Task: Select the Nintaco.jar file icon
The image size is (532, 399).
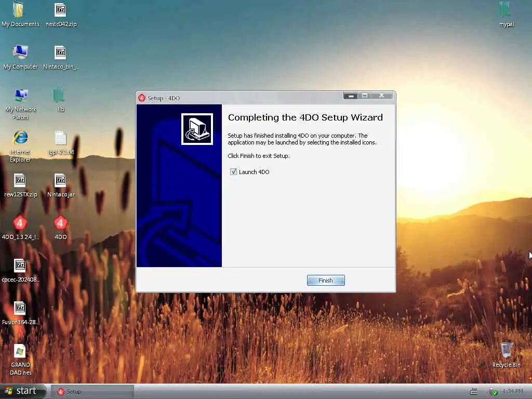Action: [61, 185]
